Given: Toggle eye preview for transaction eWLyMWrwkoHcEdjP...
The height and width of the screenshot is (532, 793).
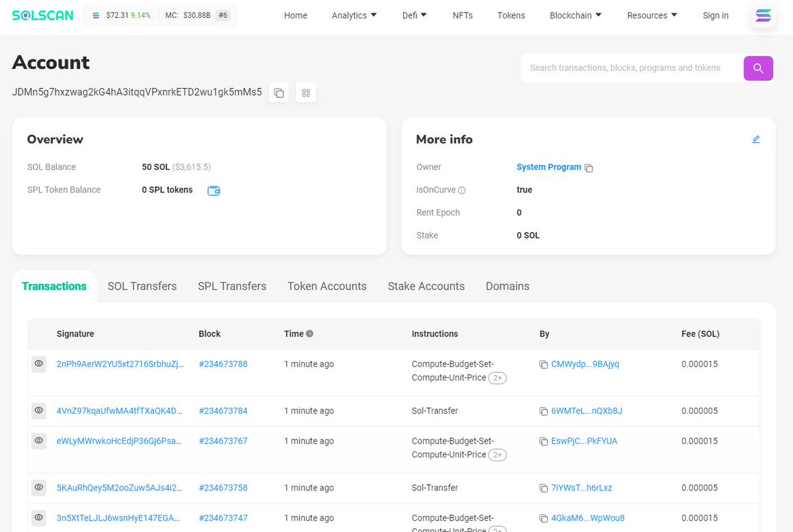Looking at the screenshot, I should [x=39, y=441].
